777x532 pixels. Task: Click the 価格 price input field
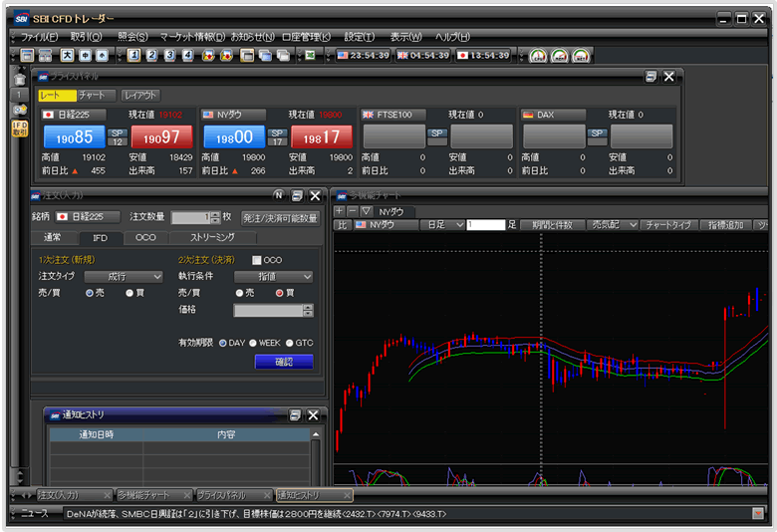(268, 311)
